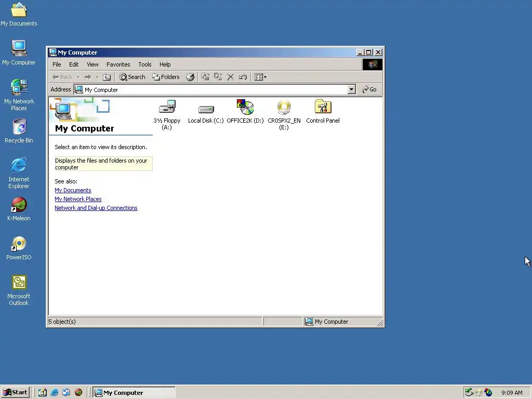This screenshot has height=399, width=532.
Task: Launch K-Meleon from Quick Launch
Action: (x=78, y=392)
